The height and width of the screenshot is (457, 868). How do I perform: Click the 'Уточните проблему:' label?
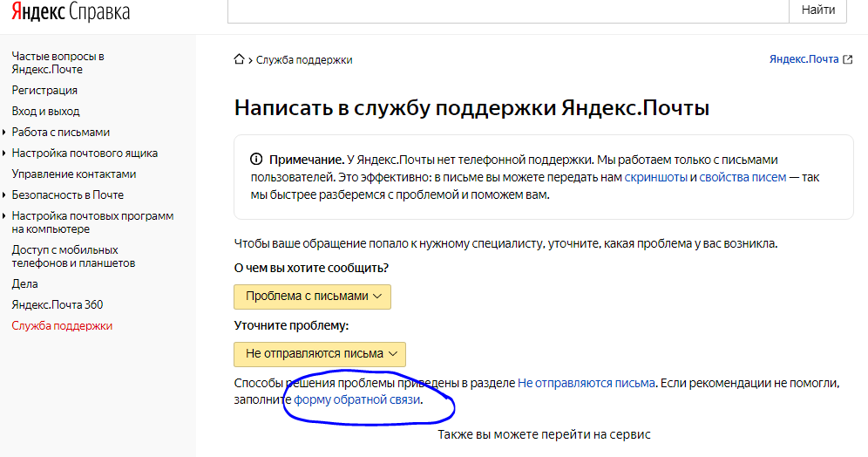(x=291, y=325)
